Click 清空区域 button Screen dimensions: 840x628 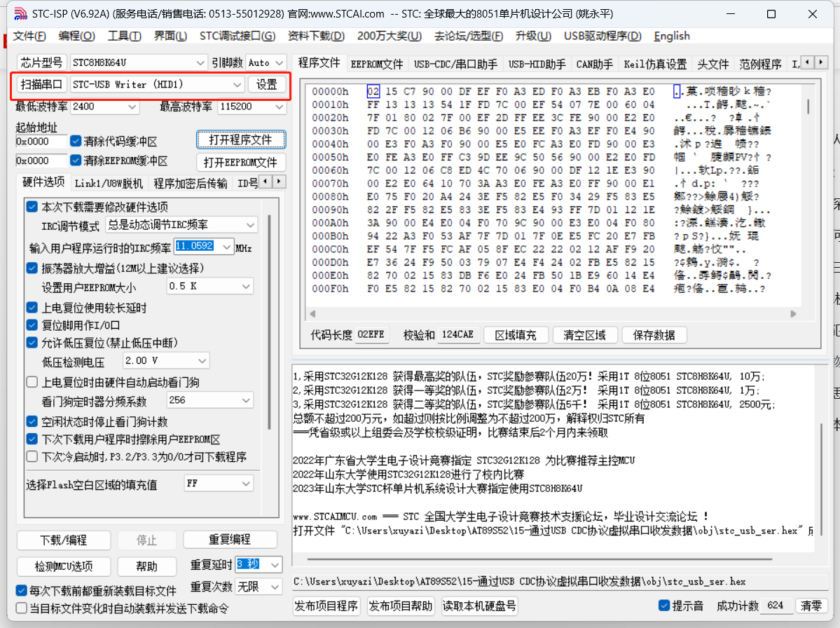(x=584, y=336)
